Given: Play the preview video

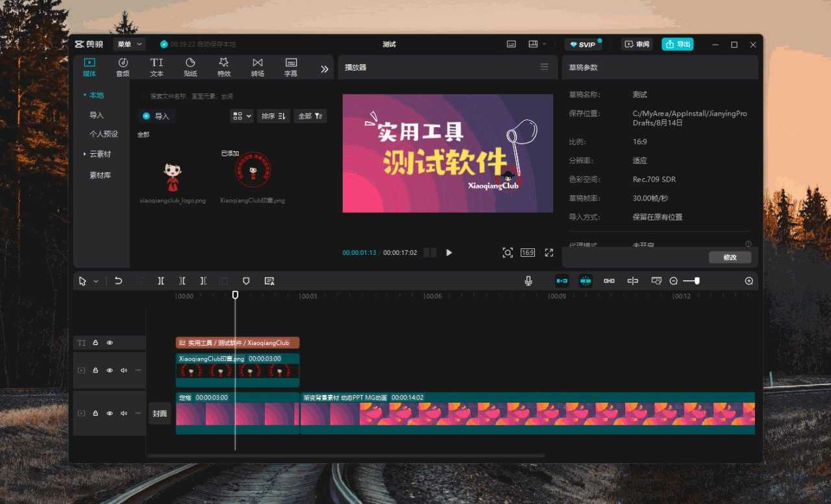Looking at the screenshot, I should pos(449,253).
